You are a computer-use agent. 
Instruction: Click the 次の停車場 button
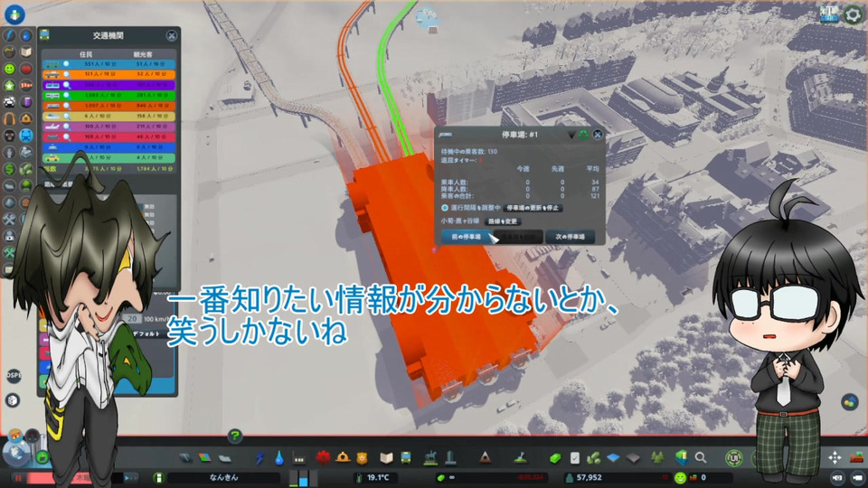tap(571, 237)
